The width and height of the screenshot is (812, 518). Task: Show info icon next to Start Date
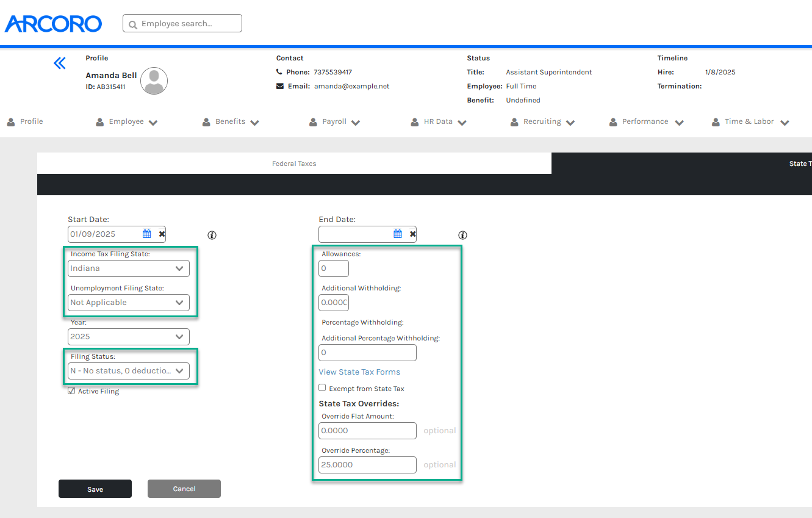[212, 235]
